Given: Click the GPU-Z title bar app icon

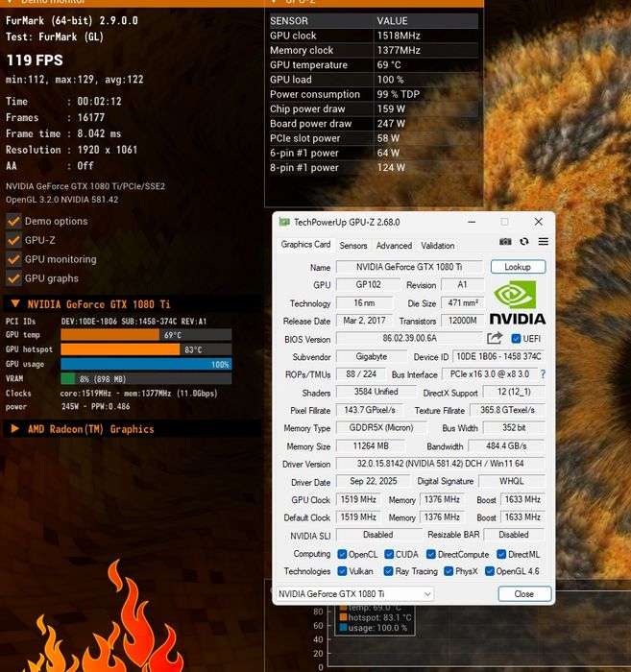Looking at the screenshot, I should tap(284, 222).
